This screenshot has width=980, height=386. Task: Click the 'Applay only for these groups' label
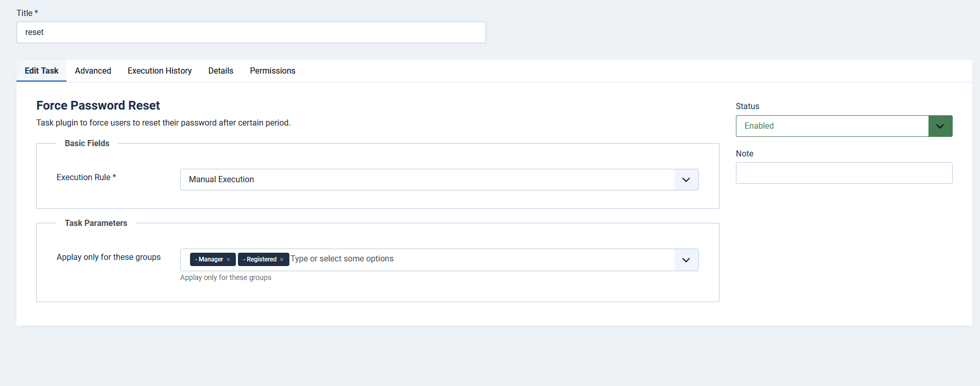(108, 257)
